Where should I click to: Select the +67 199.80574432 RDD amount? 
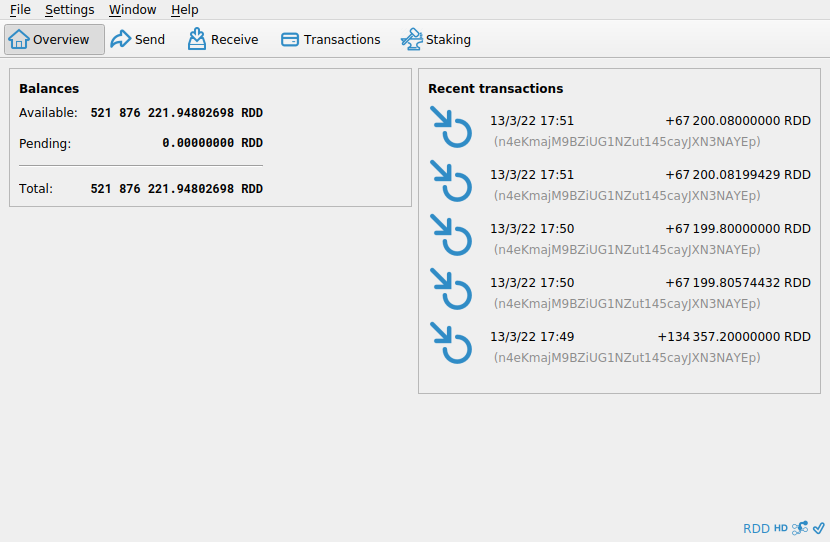(x=738, y=283)
